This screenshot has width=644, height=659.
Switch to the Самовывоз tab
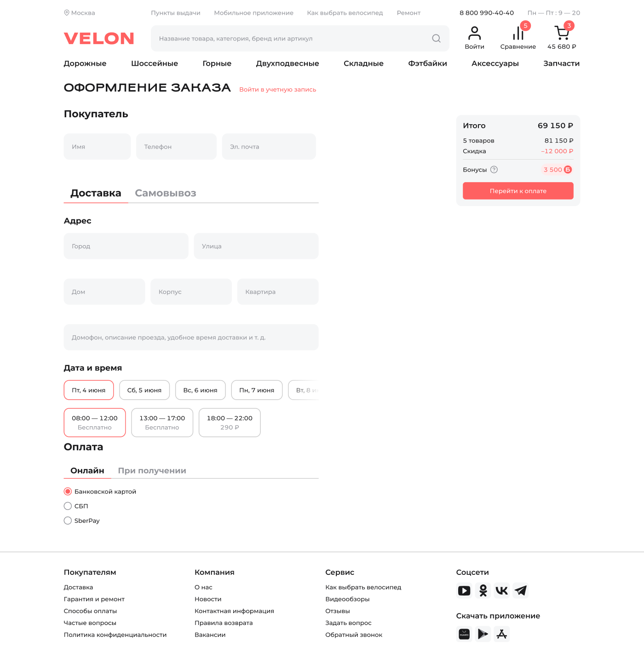pyautogui.click(x=166, y=193)
